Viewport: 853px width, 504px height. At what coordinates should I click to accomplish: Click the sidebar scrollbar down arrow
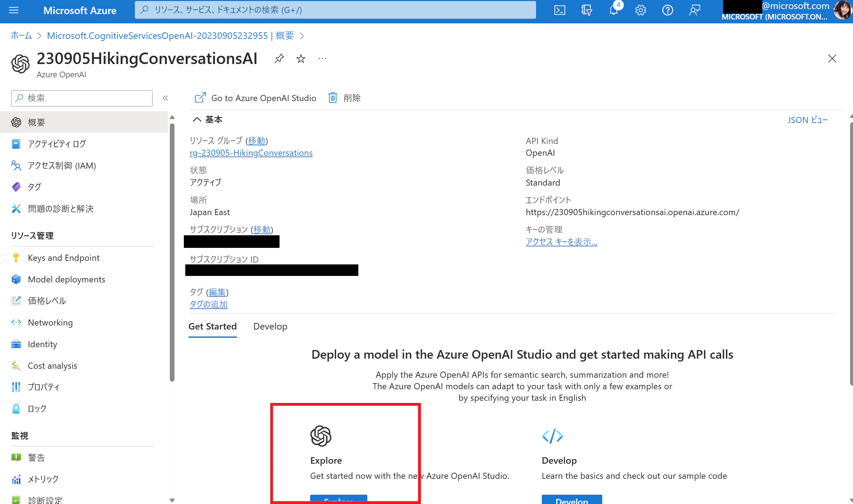(x=172, y=500)
